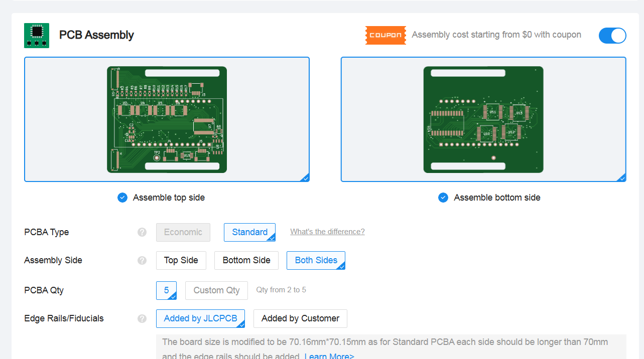
Task: Set assembly side to Top Side
Action: (x=181, y=260)
